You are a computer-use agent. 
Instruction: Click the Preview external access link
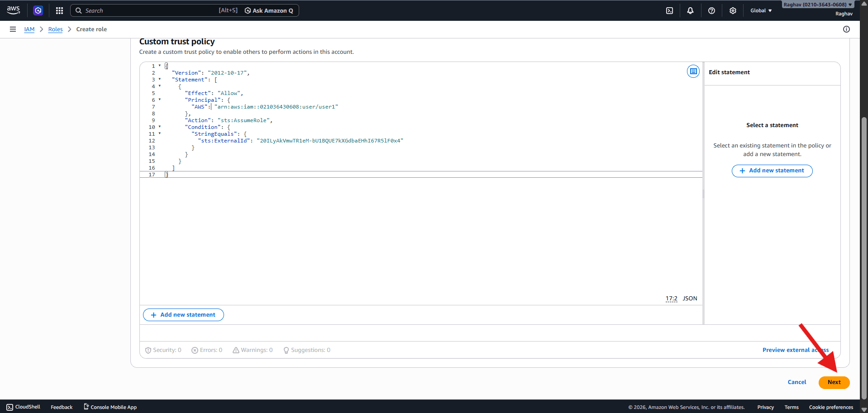tap(795, 350)
